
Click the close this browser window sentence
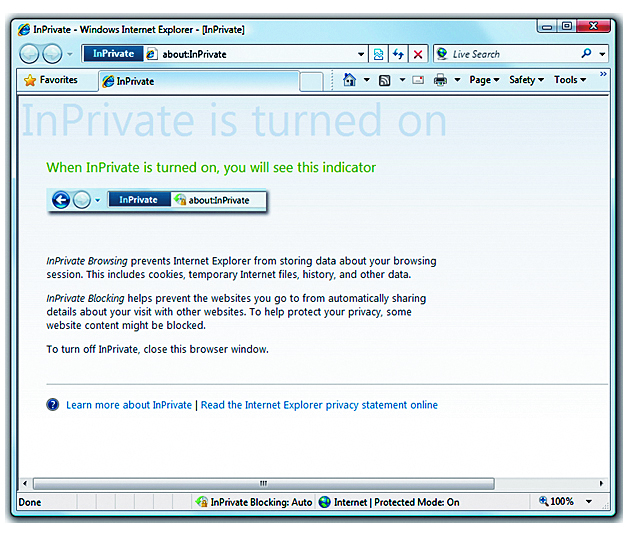pos(157,349)
